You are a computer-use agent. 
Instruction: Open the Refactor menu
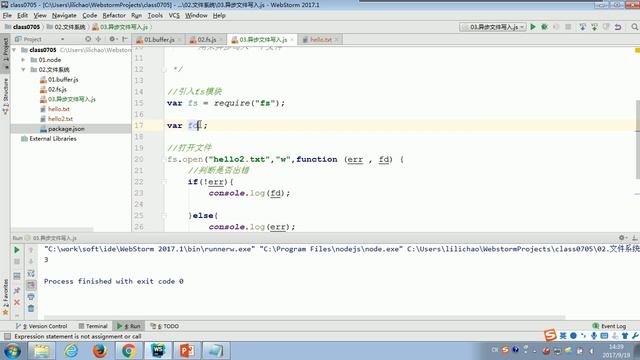click(x=114, y=16)
